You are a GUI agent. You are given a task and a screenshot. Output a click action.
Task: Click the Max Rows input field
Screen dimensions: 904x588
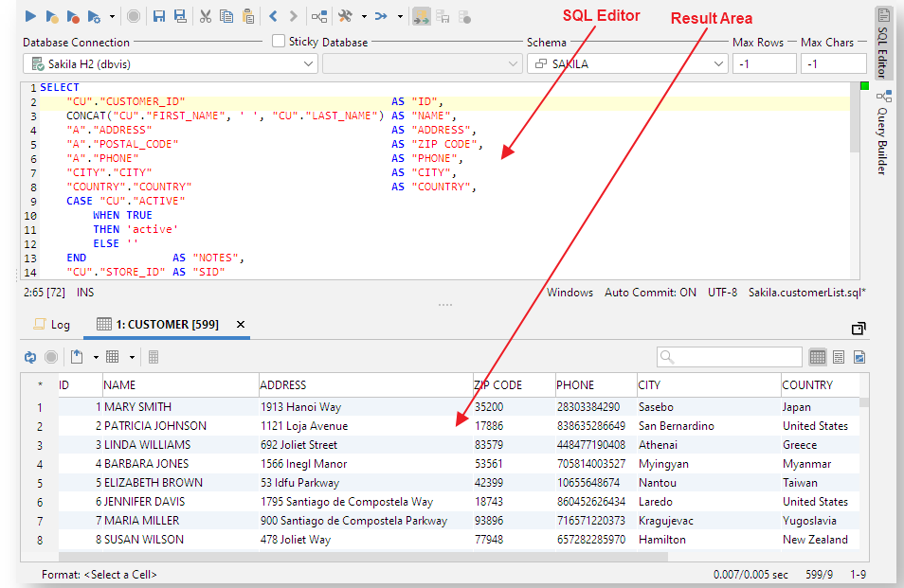click(764, 63)
